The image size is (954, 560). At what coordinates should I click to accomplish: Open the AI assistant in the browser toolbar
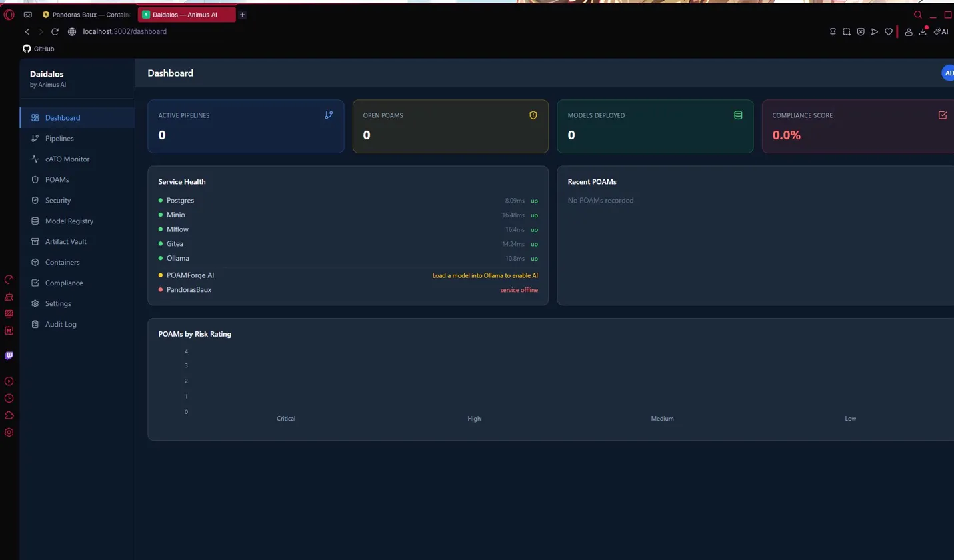coord(940,31)
